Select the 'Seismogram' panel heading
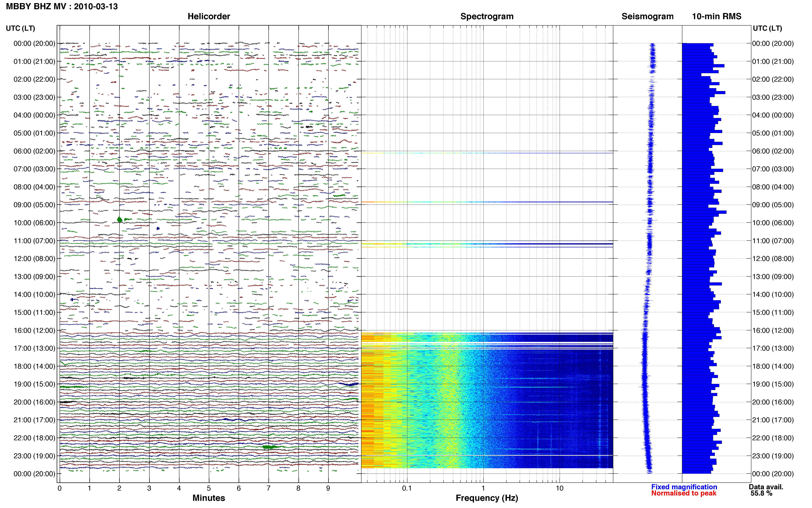 [x=648, y=16]
